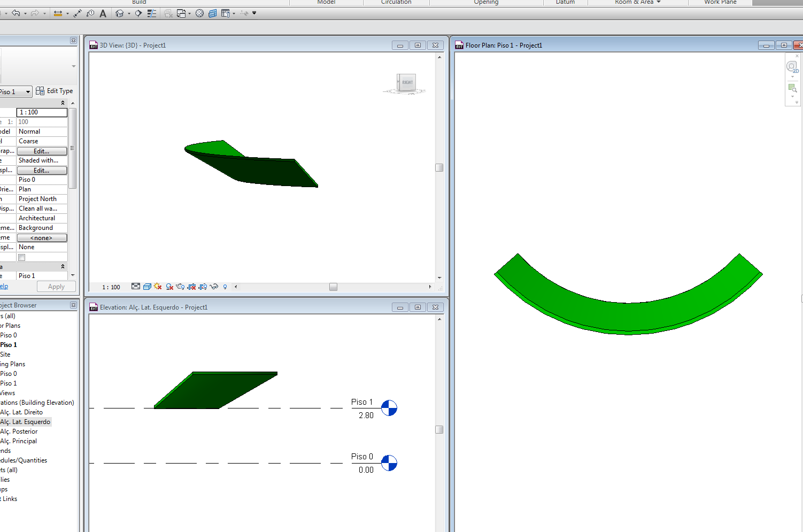Click the 3D view horizontal scrollbar thumb
803x532 pixels.
coord(333,287)
